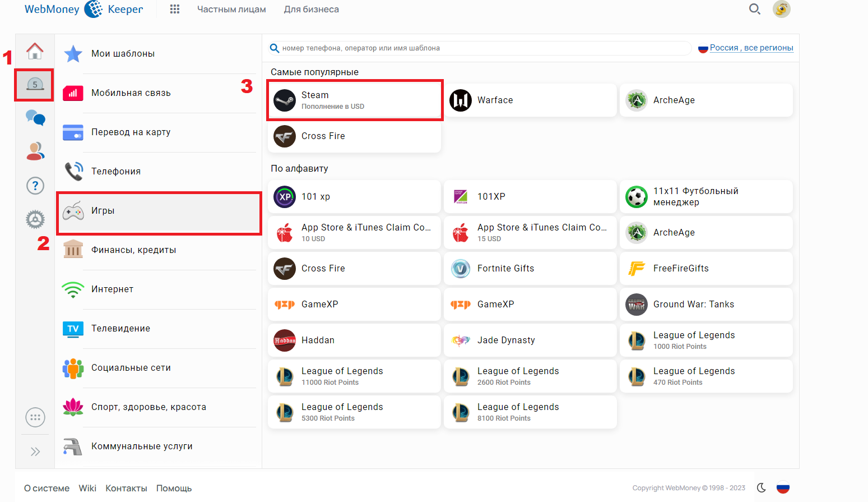Open the payments icon with number 5
This screenshot has width=868, height=502.
coord(35,85)
